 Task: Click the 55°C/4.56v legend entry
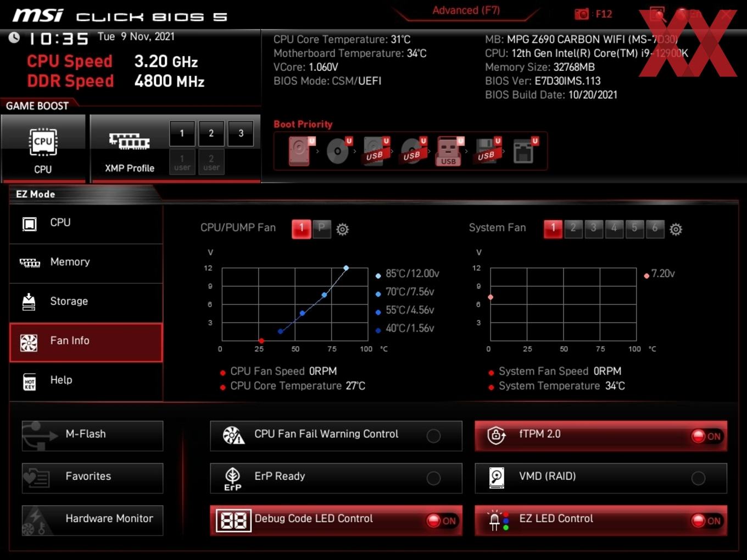click(x=405, y=310)
